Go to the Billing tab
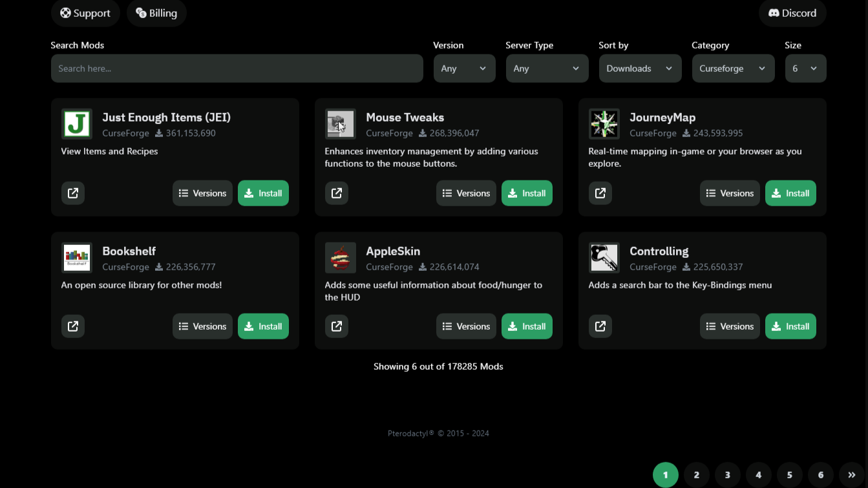The width and height of the screenshot is (868, 488). 156,13
